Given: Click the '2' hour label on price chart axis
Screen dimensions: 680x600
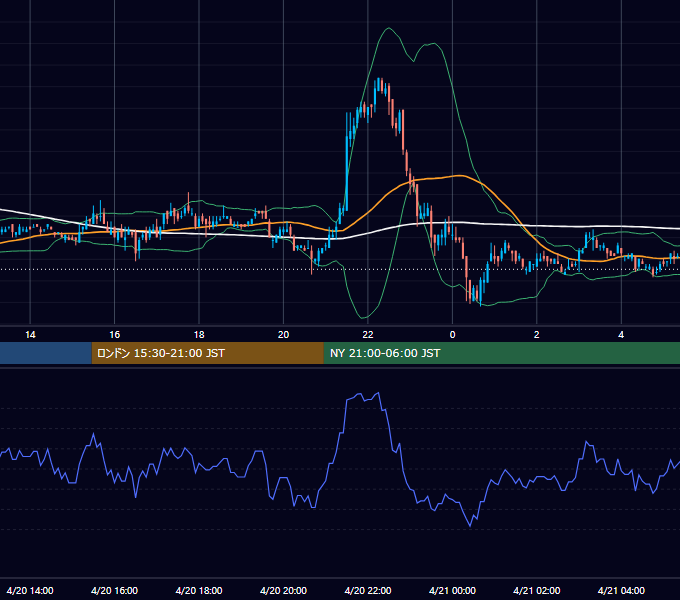Looking at the screenshot, I should click(536, 335).
